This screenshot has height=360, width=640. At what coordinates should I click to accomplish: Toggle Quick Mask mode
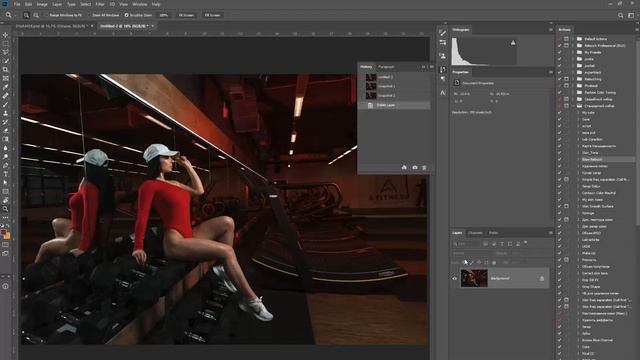click(x=5, y=245)
